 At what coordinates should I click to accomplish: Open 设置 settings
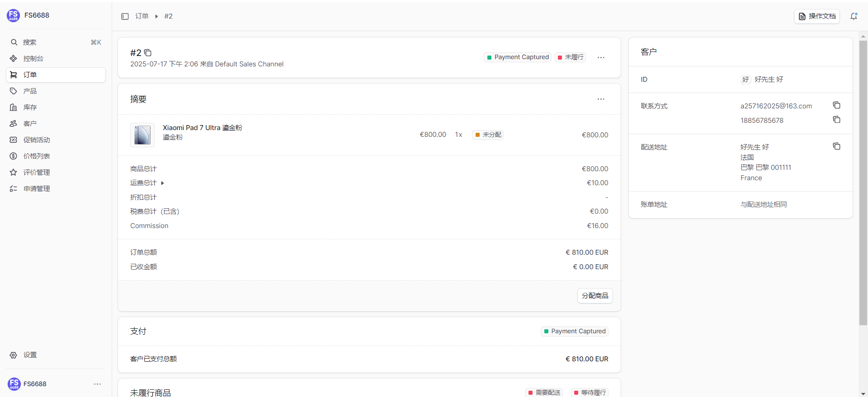coord(30,355)
